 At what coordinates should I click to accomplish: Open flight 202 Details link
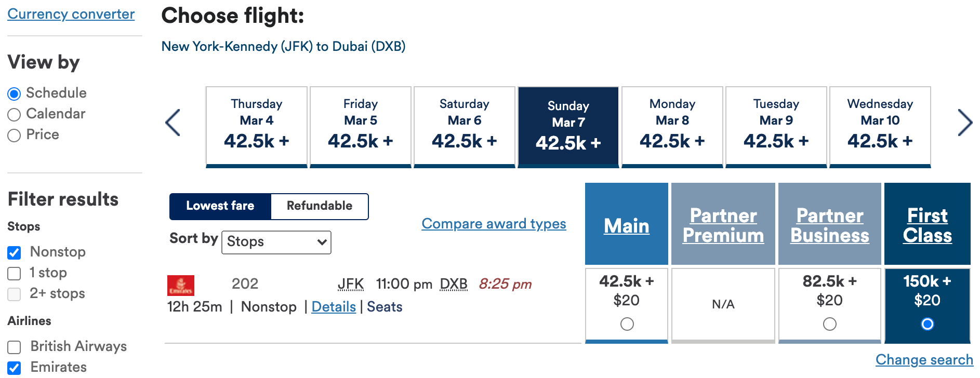(x=334, y=307)
